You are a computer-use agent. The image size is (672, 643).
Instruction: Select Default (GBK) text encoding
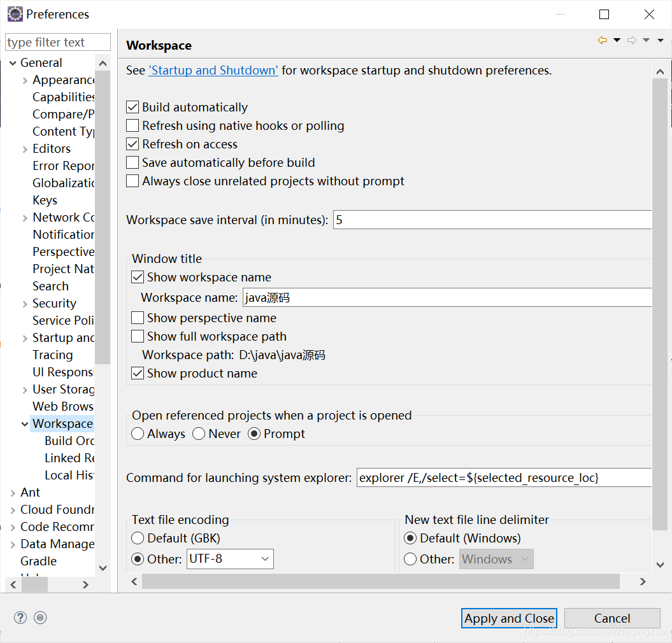tap(138, 538)
